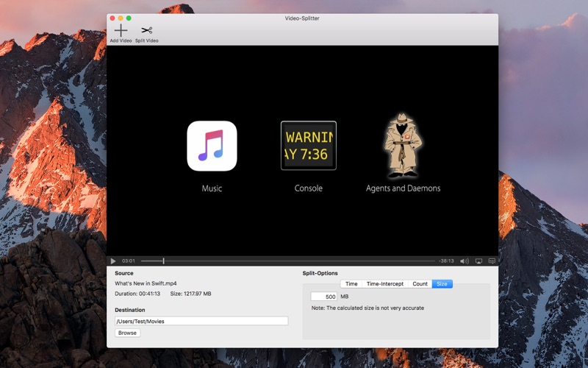Click the 500 MB size input field
The height and width of the screenshot is (368, 588).
click(x=324, y=297)
